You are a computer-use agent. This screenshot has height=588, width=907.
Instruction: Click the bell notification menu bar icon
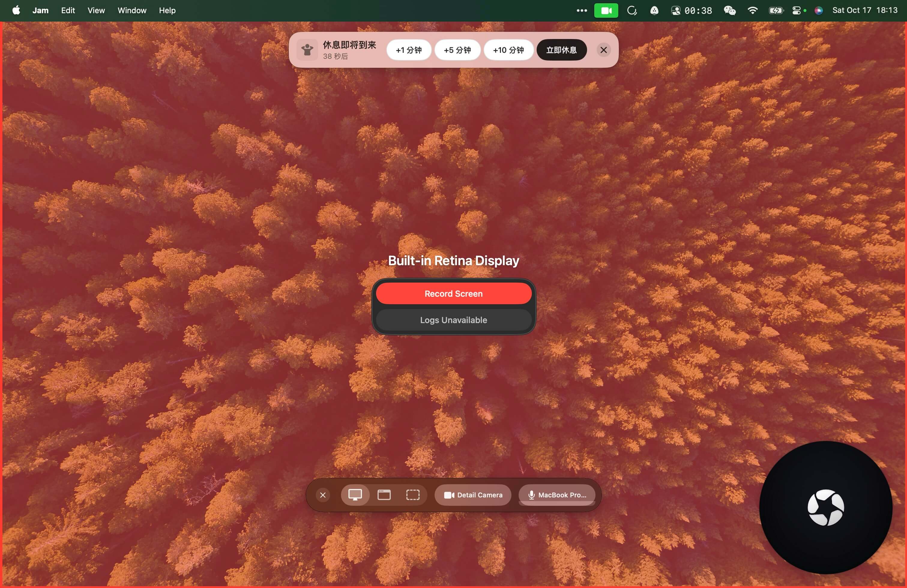[654, 11]
